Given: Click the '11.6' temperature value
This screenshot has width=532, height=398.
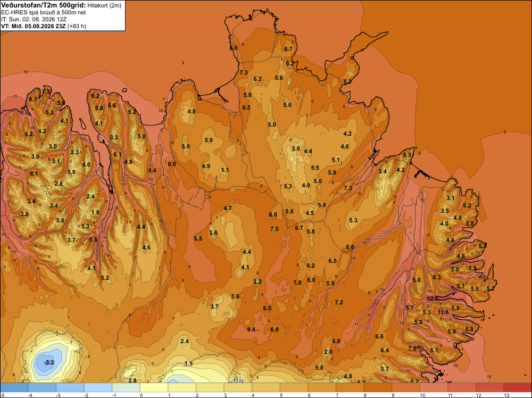Looking at the screenshot, I should 443,312.
